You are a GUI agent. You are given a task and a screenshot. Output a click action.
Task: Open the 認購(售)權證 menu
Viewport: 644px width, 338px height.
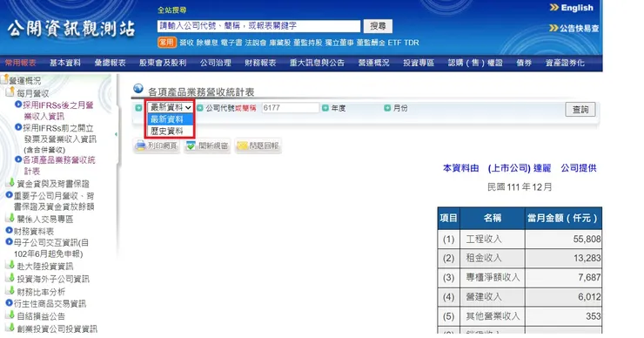pyautogui.click(x=475, y=63)
